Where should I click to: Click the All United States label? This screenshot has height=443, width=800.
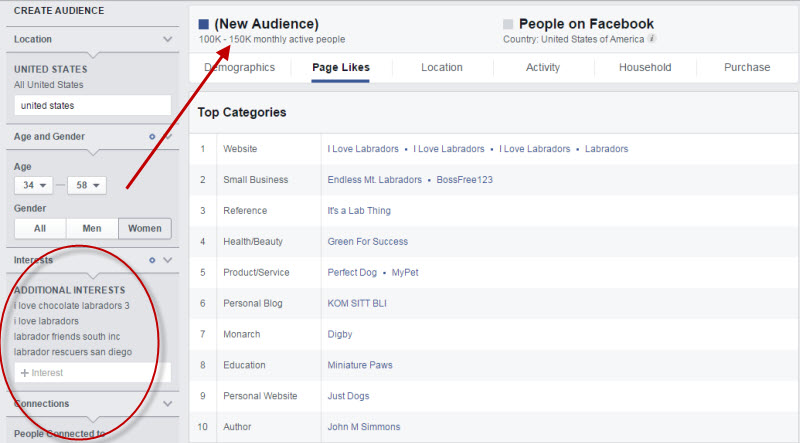pyautogui.click(x=48, y=85)
